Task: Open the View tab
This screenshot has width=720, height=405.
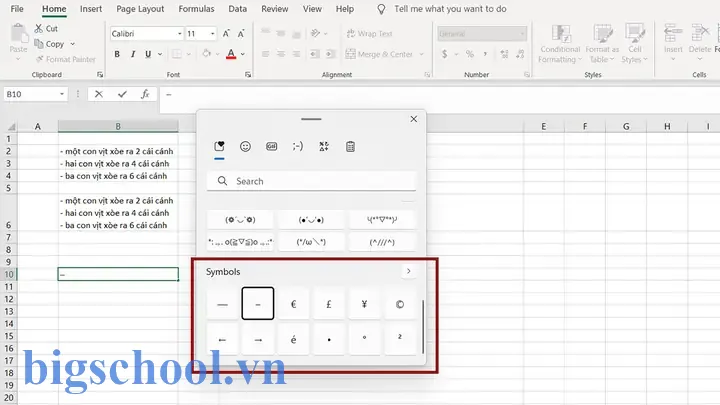Action: click(x=312, y=9)
